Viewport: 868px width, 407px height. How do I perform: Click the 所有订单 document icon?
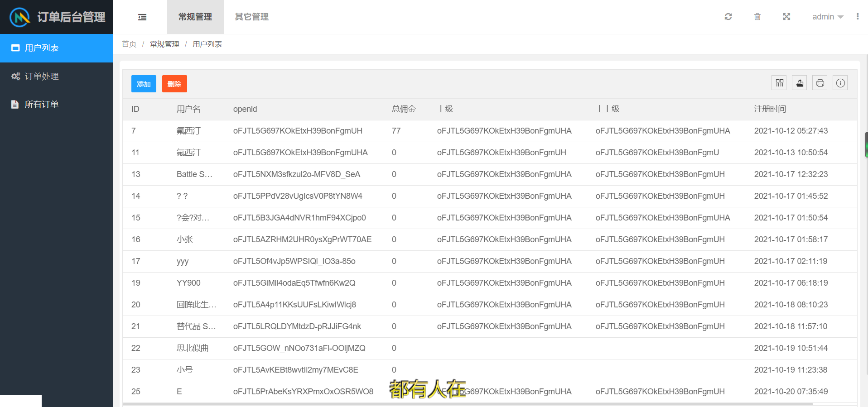(15, 105)
